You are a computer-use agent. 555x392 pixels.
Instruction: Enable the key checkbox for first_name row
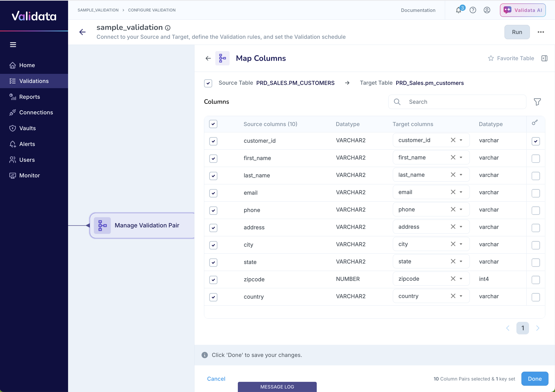point(536,159)
